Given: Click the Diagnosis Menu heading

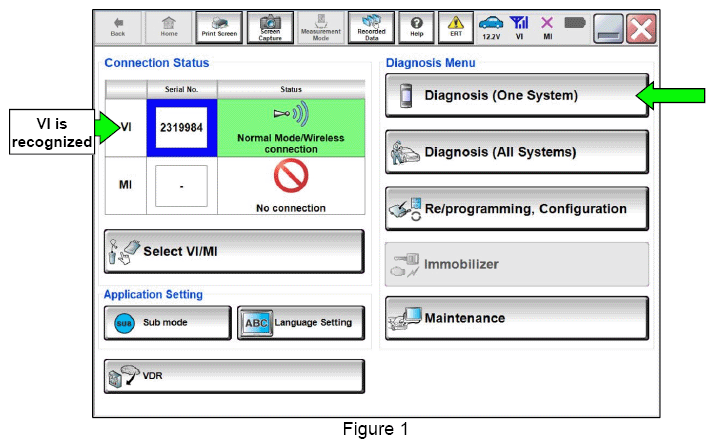Looking at the screenshot, I should click(x=430, y=63).
